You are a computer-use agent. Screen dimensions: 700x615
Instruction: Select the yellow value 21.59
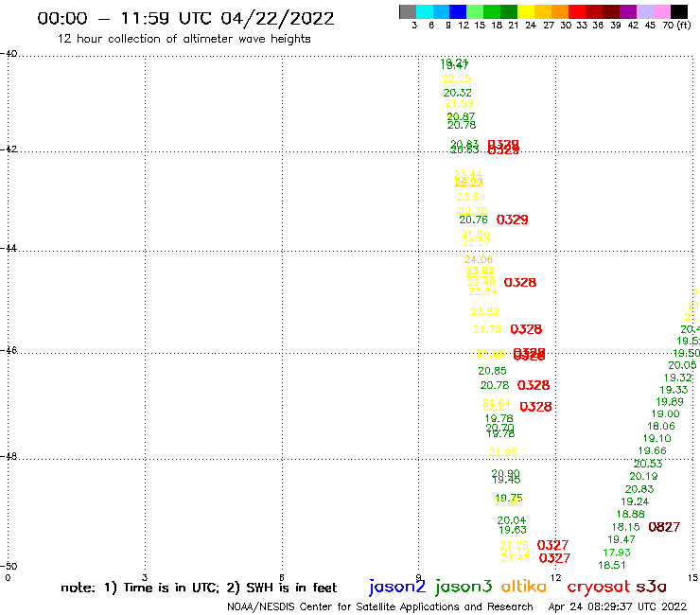tap(459, 104)
